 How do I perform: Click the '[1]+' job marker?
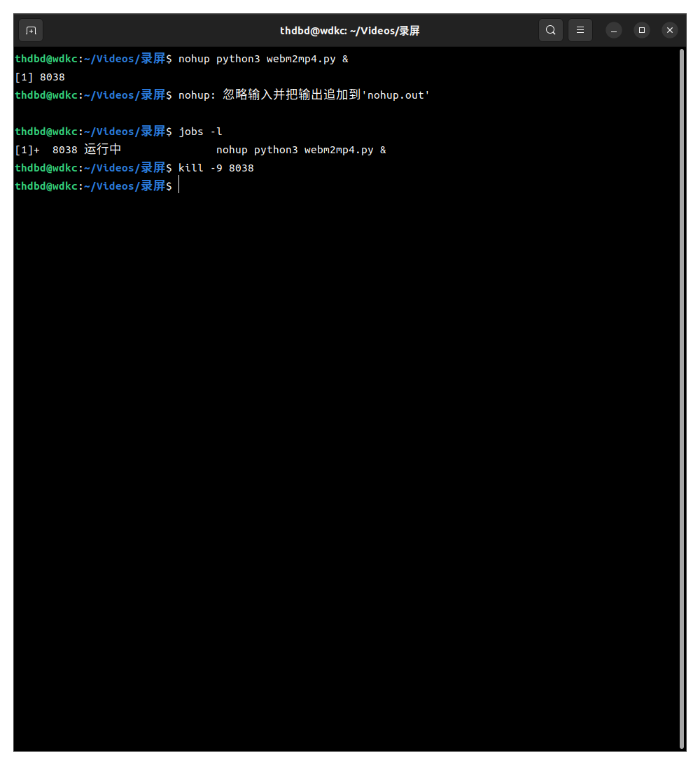(x=27, y=150)
